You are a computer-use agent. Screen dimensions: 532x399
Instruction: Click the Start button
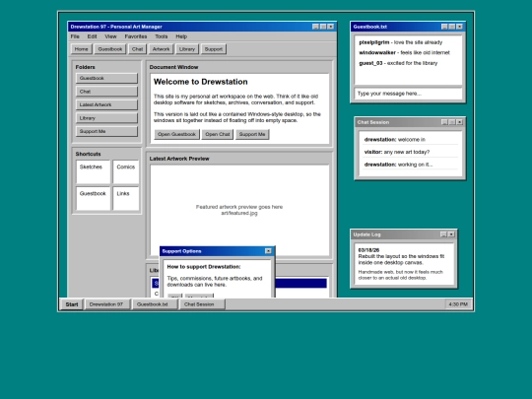72,304
